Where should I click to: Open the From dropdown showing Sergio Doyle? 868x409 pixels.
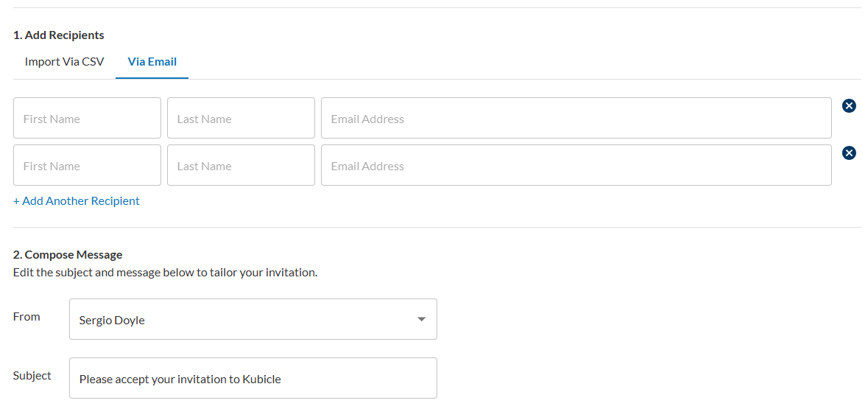click(253, 320)
